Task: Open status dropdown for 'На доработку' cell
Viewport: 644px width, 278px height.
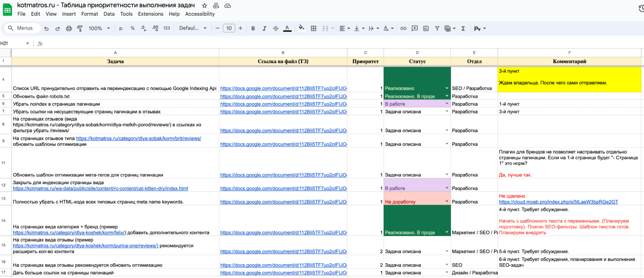Action: pos(447,202)
